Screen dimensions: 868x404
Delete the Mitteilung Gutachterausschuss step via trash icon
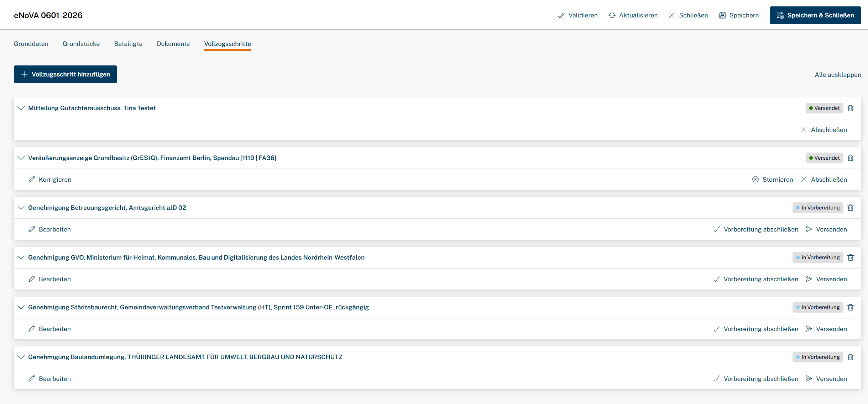tap(851, 108)
